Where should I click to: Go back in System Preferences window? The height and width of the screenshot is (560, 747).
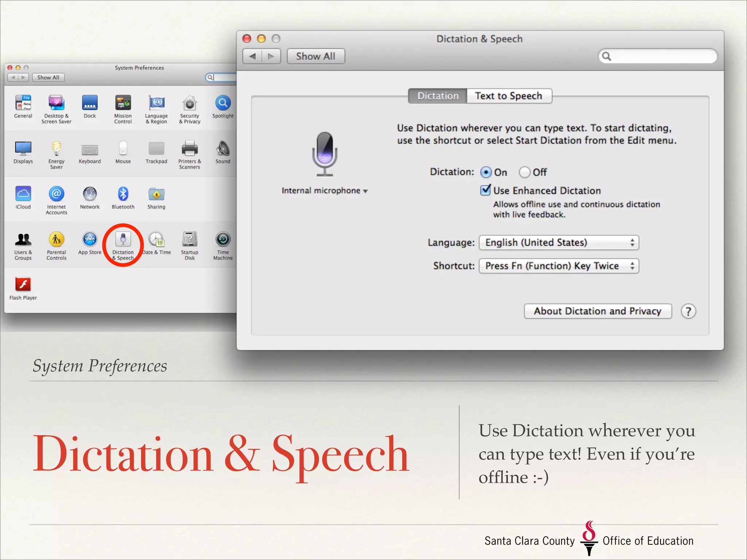point(13,77)
